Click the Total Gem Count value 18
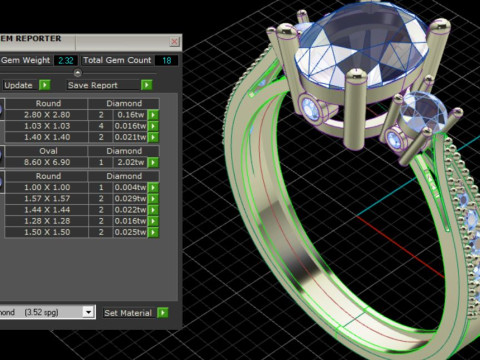The width and height of the screenshot is (480, 360). (166, 60)
